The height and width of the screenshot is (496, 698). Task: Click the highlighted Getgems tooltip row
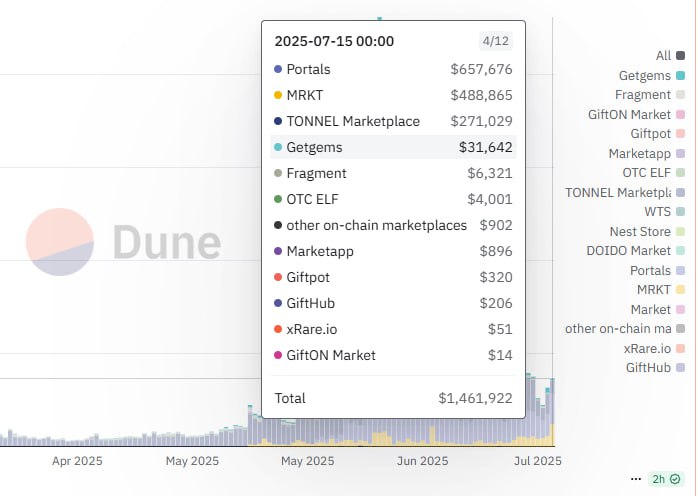[x=393, y=147]
